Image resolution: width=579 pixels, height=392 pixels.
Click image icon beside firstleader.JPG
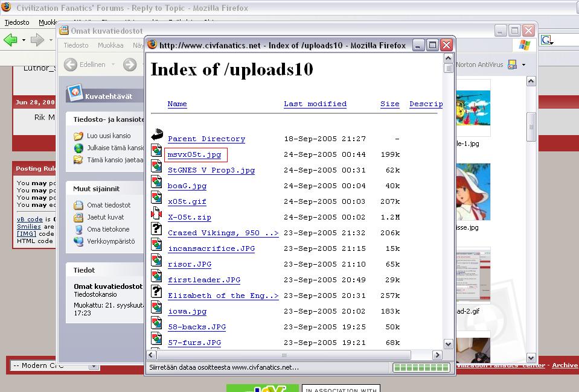point(156,276)
